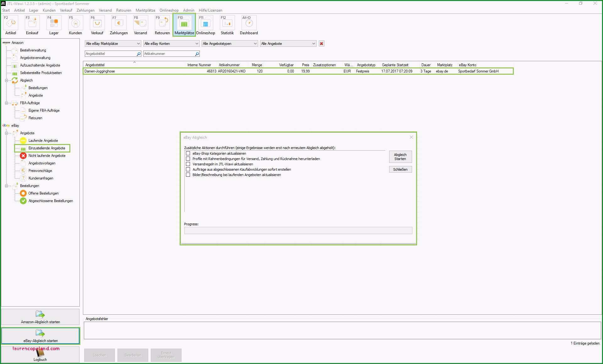Viewport: 603px width, 364px height.
Task: Collapse the eBay Bestellungen tree node
Action: (x=6, y=186)
